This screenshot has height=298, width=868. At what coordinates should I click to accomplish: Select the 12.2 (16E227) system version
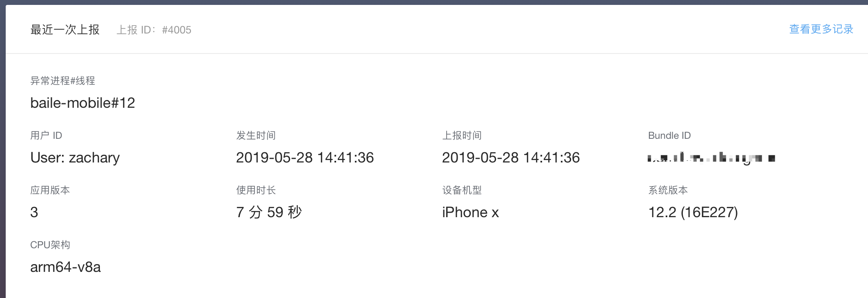point(693,212)
